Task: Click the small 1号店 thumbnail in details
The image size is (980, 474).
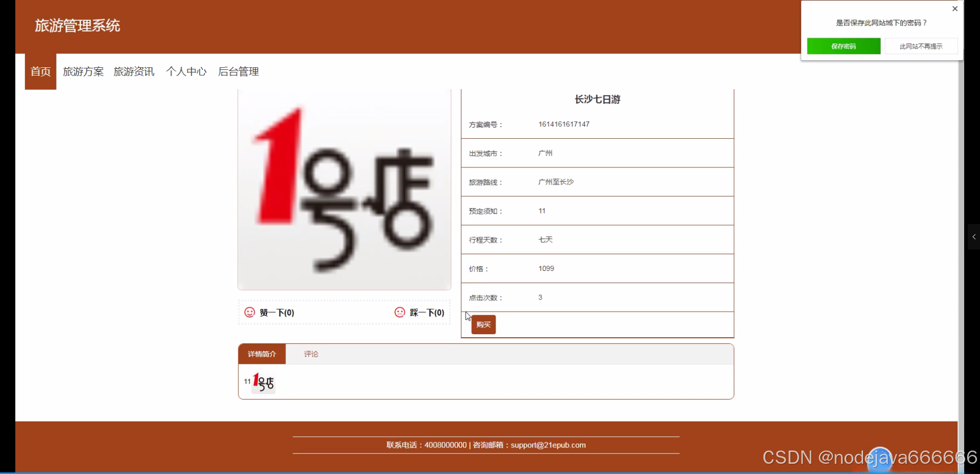Action: [263, 383]
